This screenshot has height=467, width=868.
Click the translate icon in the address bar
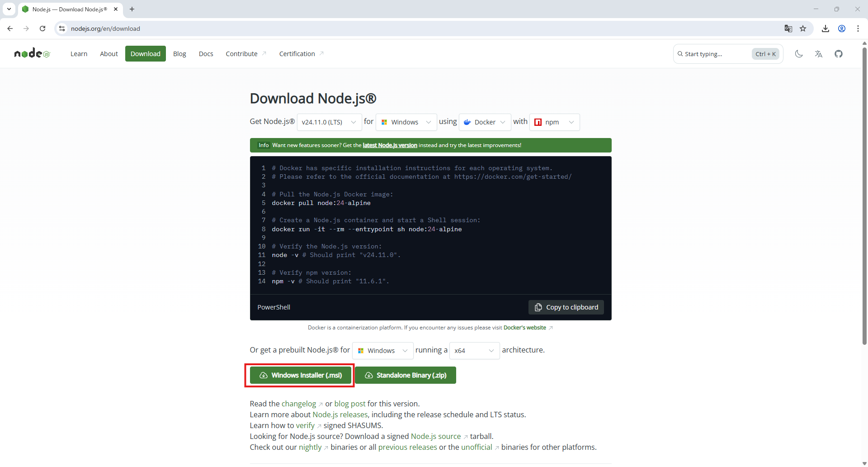tap(788, 28)
